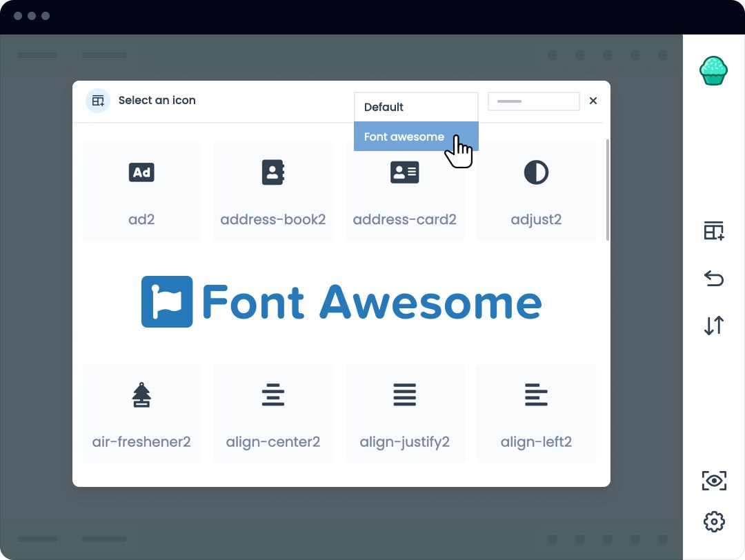Click the up-down sort arrows icon
This screenshot has height=560, width=745.
tap(714, 326)
